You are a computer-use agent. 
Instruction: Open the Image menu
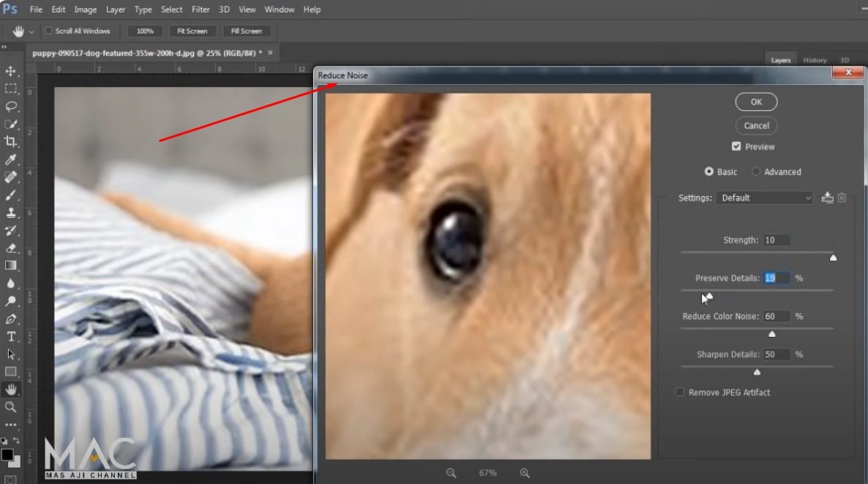tap(85, 10)
